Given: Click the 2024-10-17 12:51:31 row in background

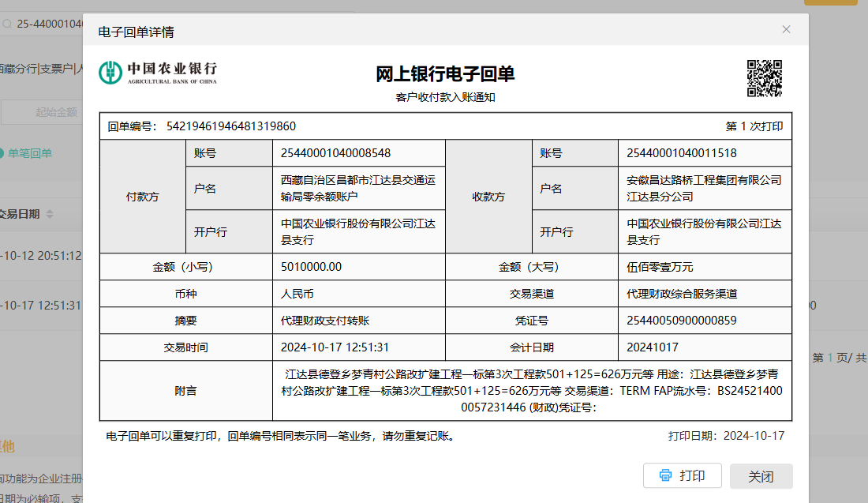Looking at the screenshot, I should click(x=41, y=306).
